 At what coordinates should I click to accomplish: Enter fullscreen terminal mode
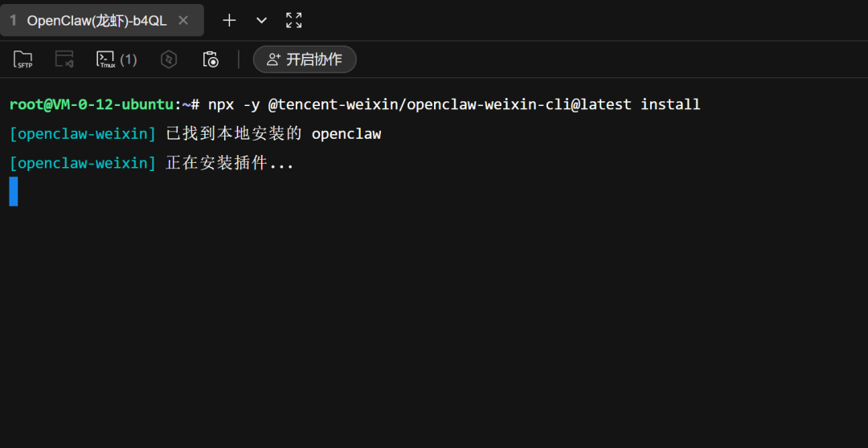[294, 20]
